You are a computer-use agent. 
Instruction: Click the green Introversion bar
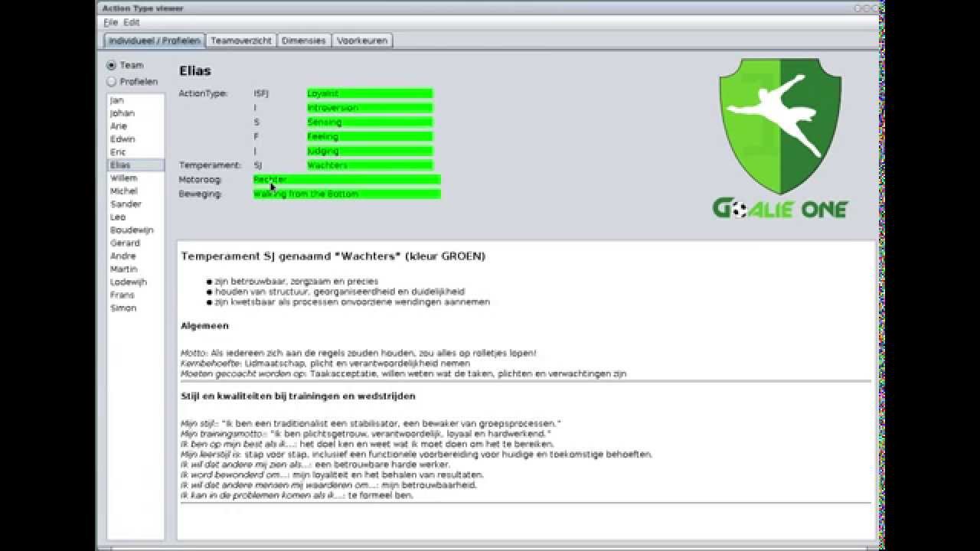[370, 108]
